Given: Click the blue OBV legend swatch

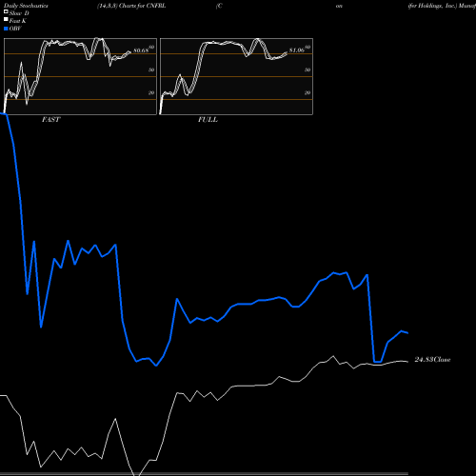Looking at the screenshot, I should pyautogui.click(x=6, y=29).
